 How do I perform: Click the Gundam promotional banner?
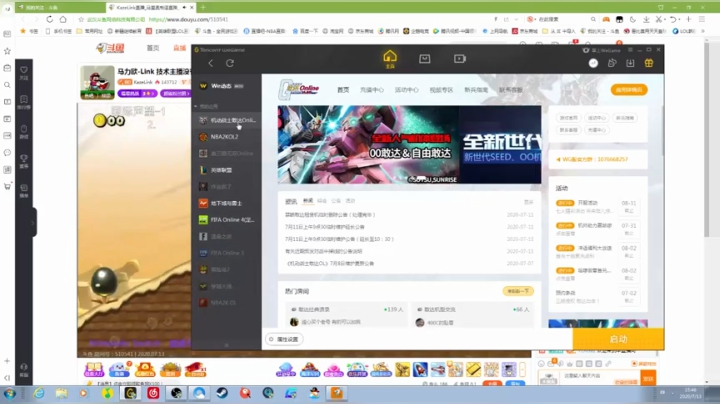point(409,145)
